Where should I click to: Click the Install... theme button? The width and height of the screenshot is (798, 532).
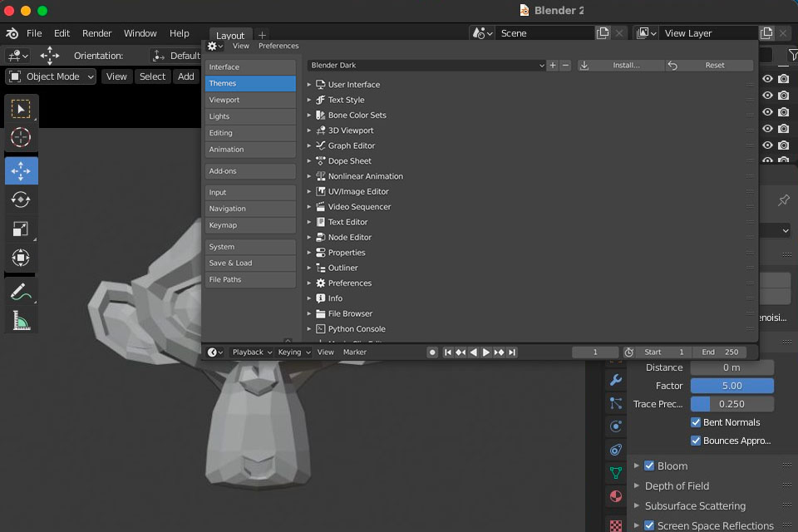tap(621, 65)
